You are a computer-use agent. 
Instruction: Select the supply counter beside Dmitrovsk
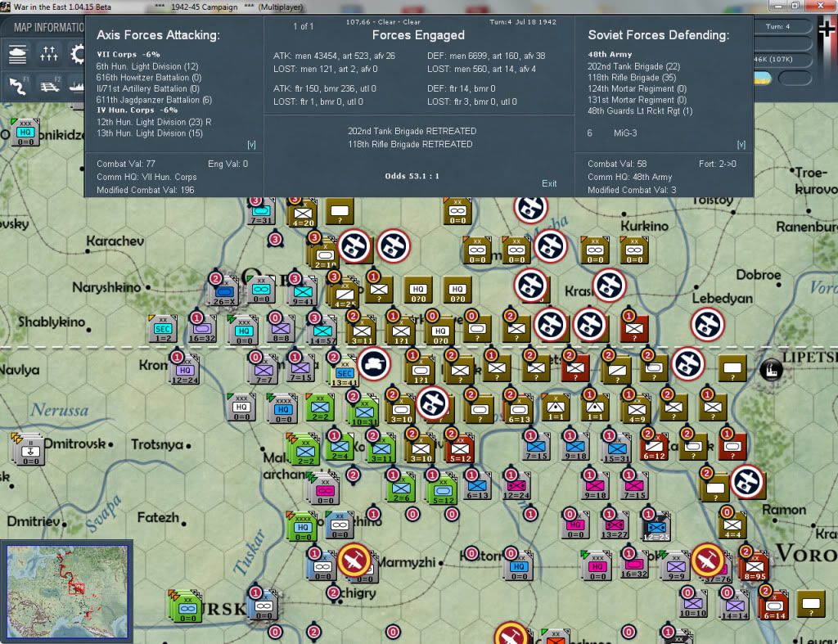pos(27,450)
